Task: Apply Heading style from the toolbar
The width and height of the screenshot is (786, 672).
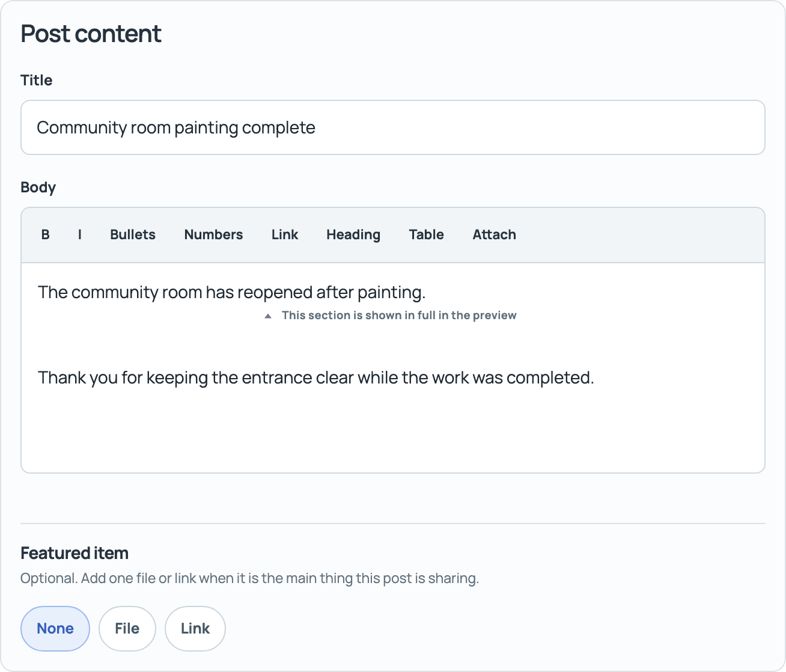Action: pos(353,234)
